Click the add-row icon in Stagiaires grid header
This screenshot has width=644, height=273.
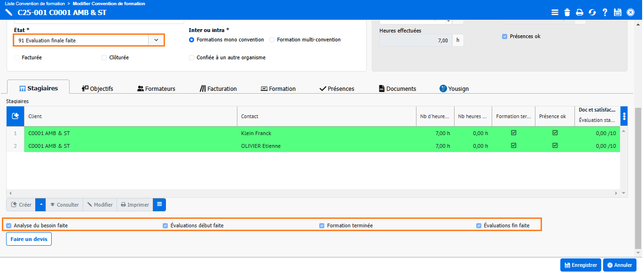(x=15, y=116)
